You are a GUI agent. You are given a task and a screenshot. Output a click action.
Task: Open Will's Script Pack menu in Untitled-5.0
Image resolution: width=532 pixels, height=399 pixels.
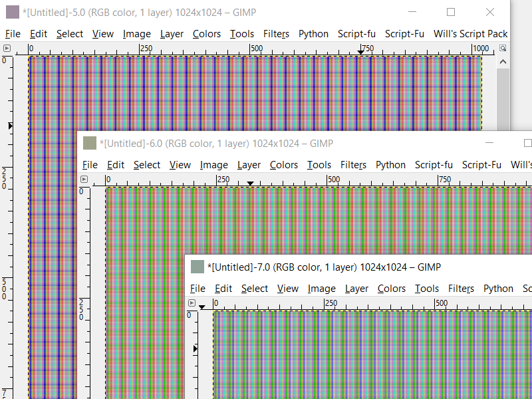pos(471,34)
